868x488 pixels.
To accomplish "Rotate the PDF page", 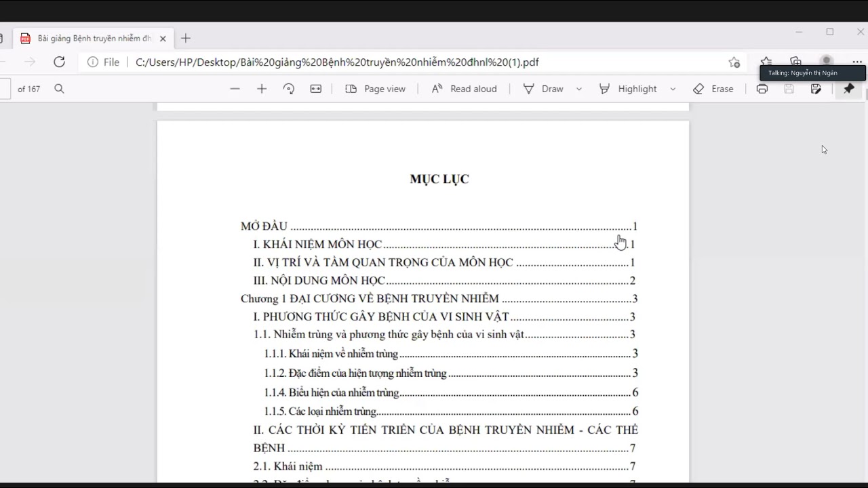I will (289, 89).
